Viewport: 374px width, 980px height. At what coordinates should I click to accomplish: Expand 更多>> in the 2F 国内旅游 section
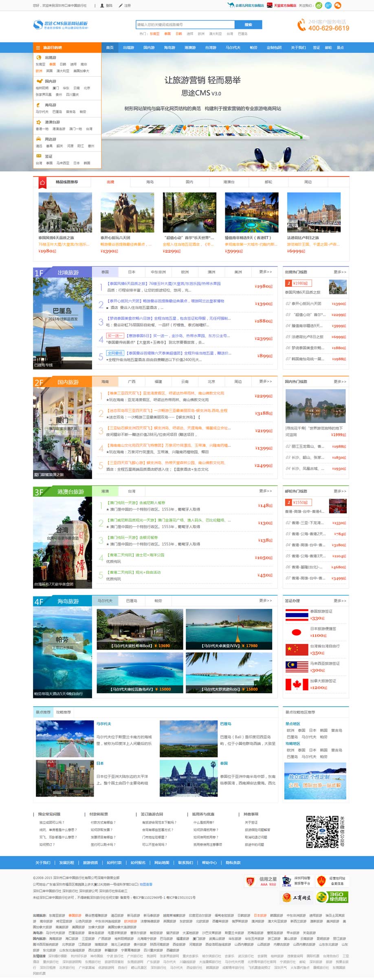click(x=265, y=381)
